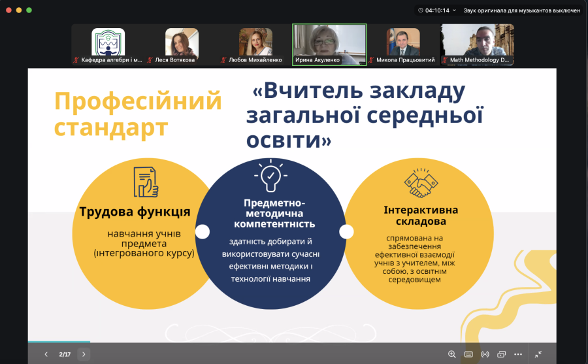
Task: Click the 2/17 slide counter
Action: [65, 354]
